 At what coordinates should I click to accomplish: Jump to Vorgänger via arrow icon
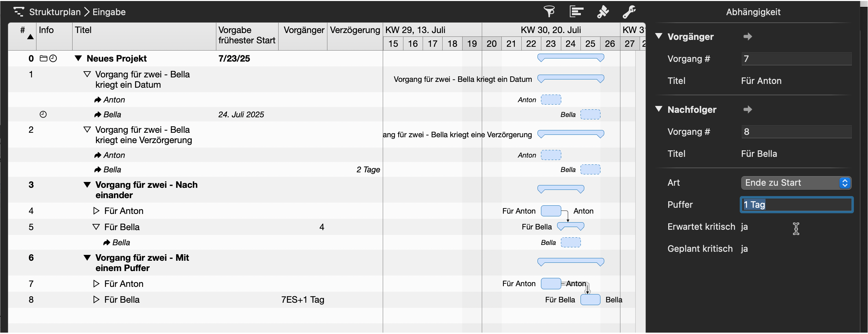[x=747, y=36]
